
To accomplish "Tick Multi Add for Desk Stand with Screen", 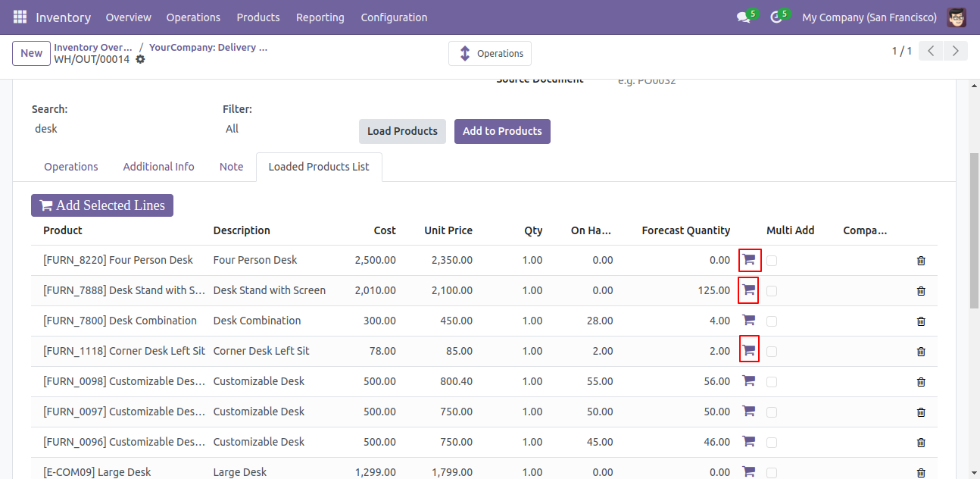I will [x=772, y=291].
